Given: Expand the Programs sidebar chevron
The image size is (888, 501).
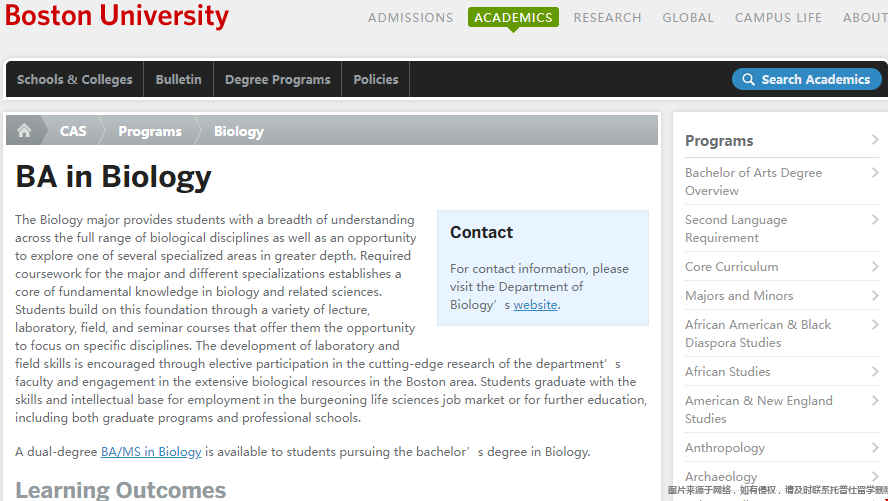Looking at the screenshot, I should tap(875, 140).
